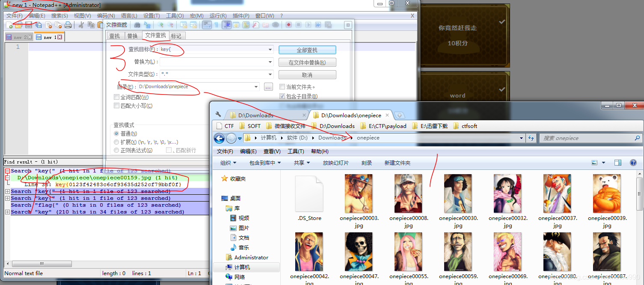Click the magnifier icon in Explorer search box

[637, 138]
